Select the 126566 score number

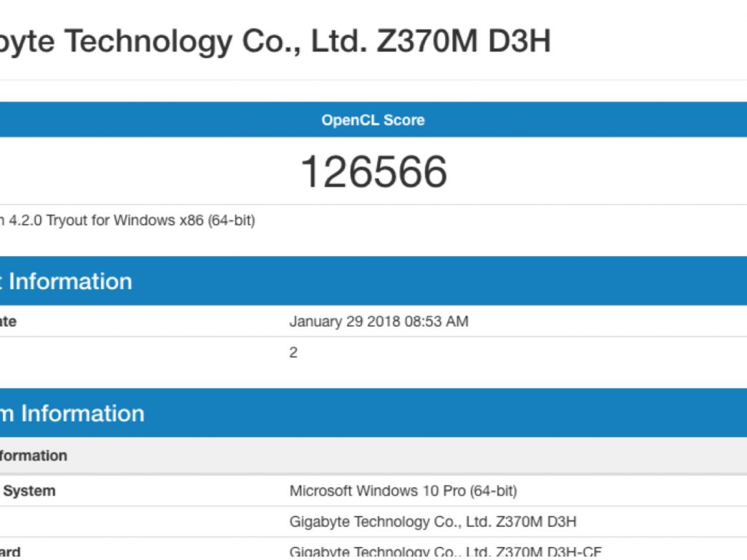(x=373, y=172)
